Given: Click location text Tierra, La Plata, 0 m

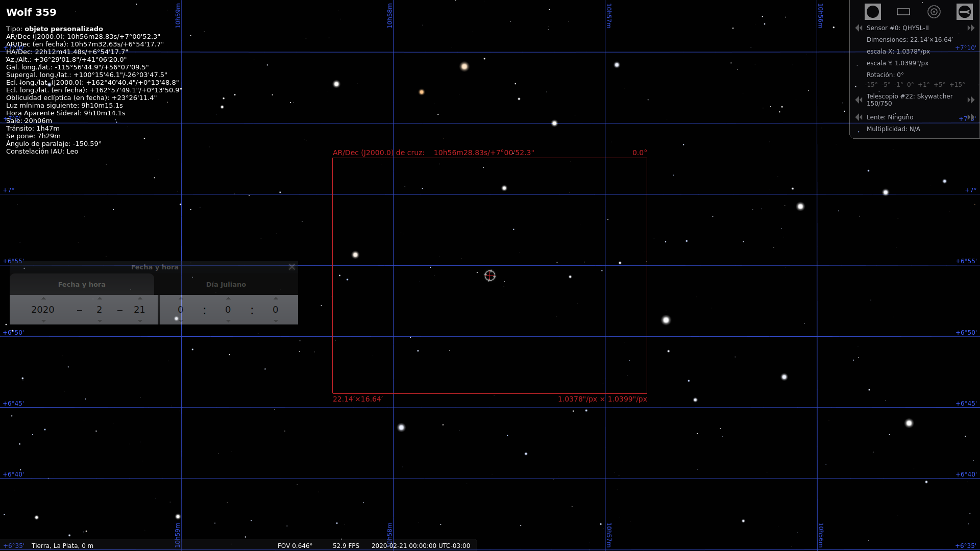Looking at the screenshot, I should 62,546.
